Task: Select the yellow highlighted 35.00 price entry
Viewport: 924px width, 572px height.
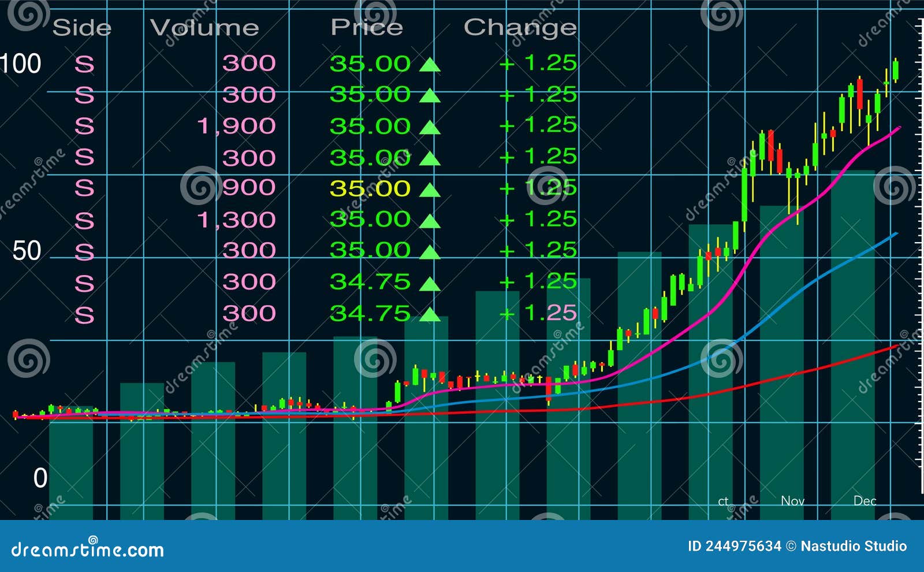Action: [x=370, y=187]
